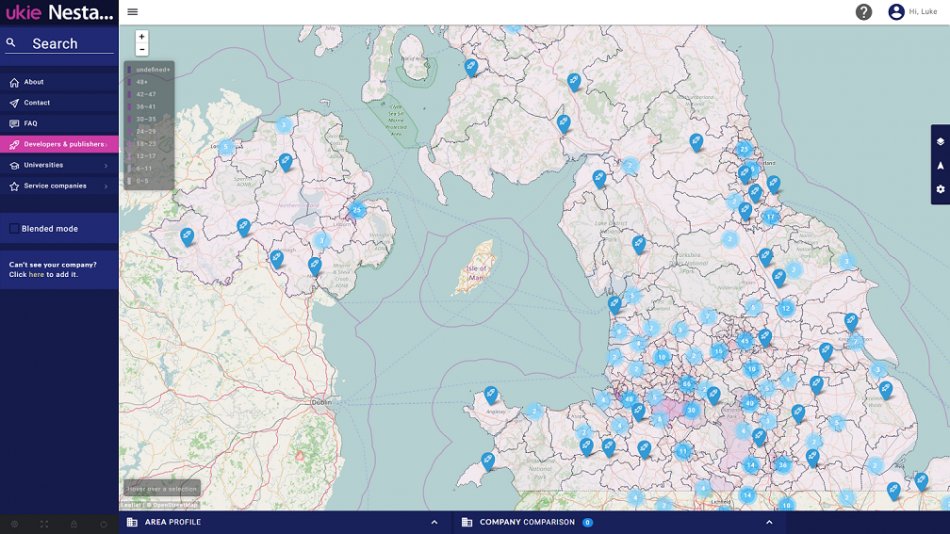This screenshot has height=534, width=950.
Task: Click the 'Hover over a selection' info box
Action: point(162,489)
